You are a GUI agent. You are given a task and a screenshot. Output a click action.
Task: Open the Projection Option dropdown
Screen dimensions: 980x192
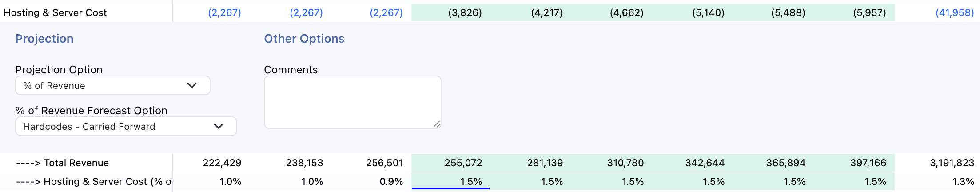(112, 86)
